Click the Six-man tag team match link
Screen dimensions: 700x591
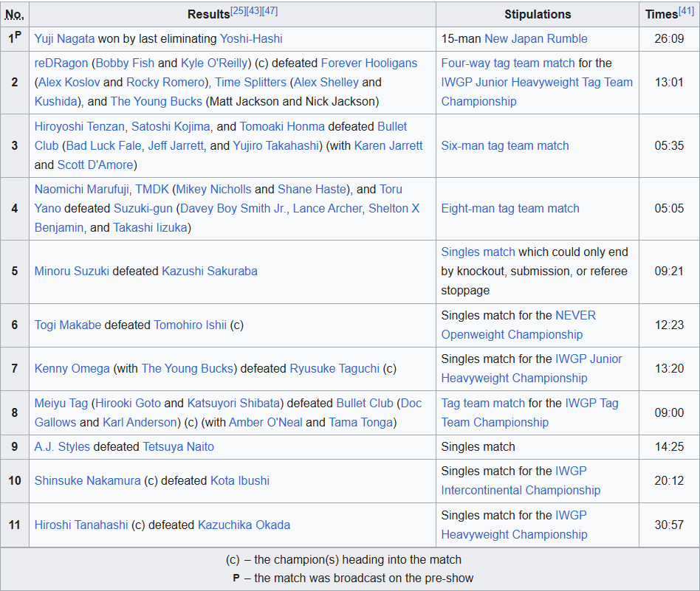(505, 146)
